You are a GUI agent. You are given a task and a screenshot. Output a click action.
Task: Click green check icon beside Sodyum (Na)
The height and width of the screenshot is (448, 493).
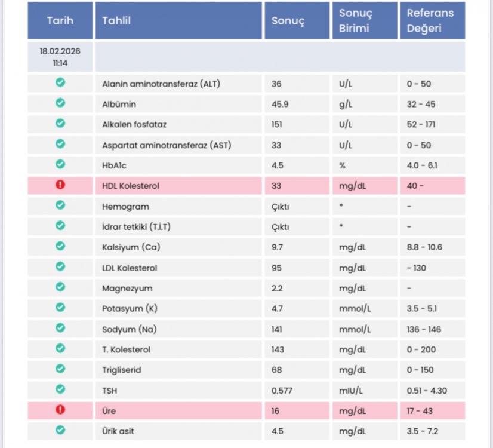60,328
